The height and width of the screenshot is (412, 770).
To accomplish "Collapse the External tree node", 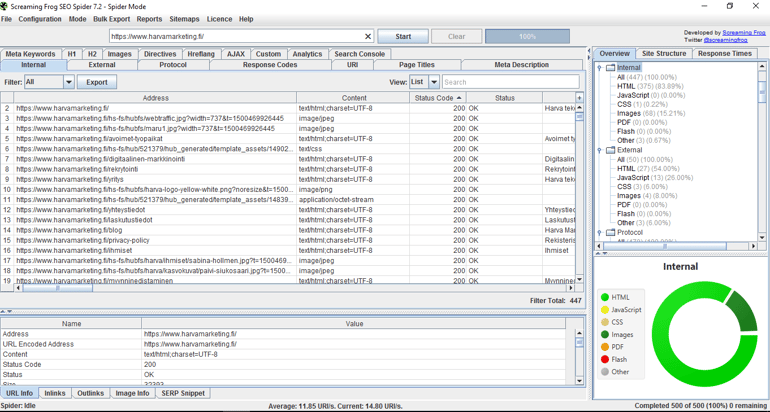I will [x=600, y=150].
